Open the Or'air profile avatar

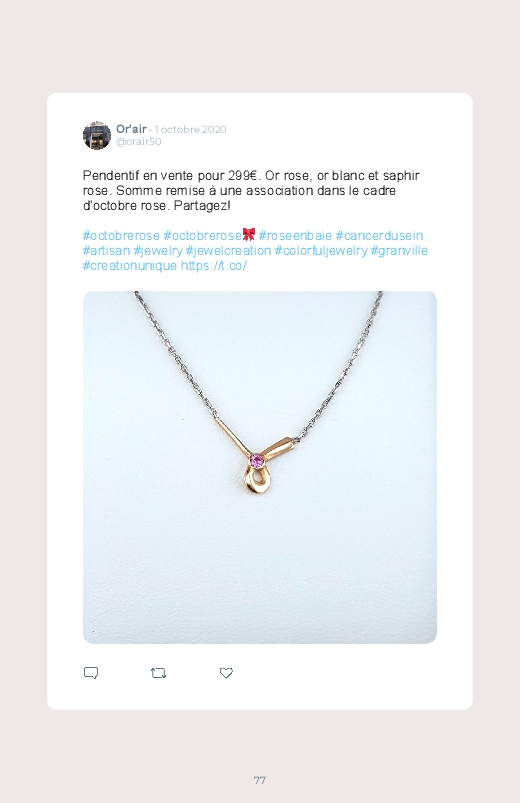coord(97,135)
